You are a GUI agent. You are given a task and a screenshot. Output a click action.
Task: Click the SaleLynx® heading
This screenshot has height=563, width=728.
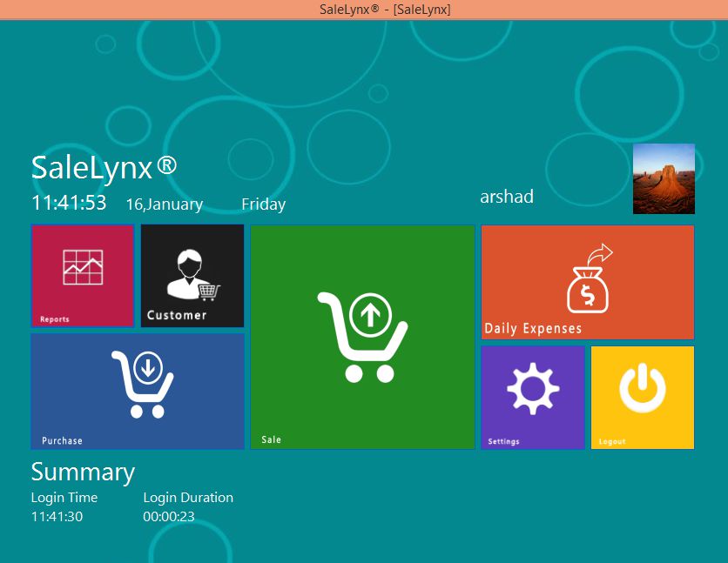(104, 166)
